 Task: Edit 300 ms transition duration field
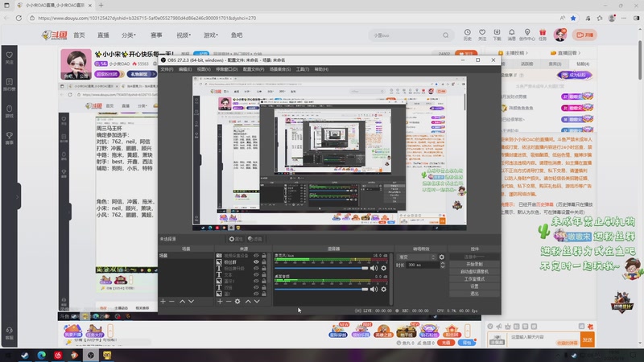pos(423,265)
